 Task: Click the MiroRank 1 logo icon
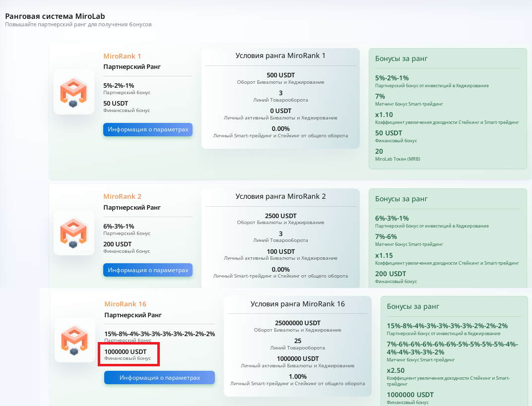[73, 92]
